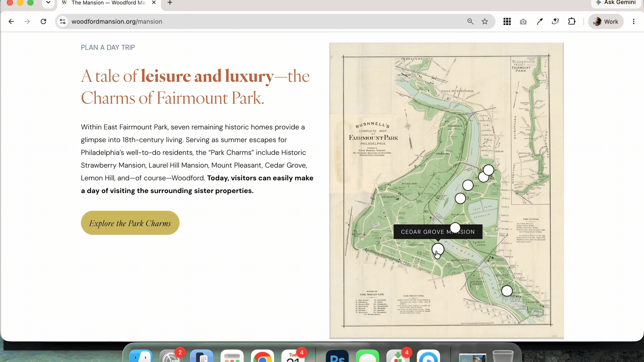Open Photoshop from the dock
Image resolution: width=644 pixels, height=362 pixels.
[x=337, y=357]
